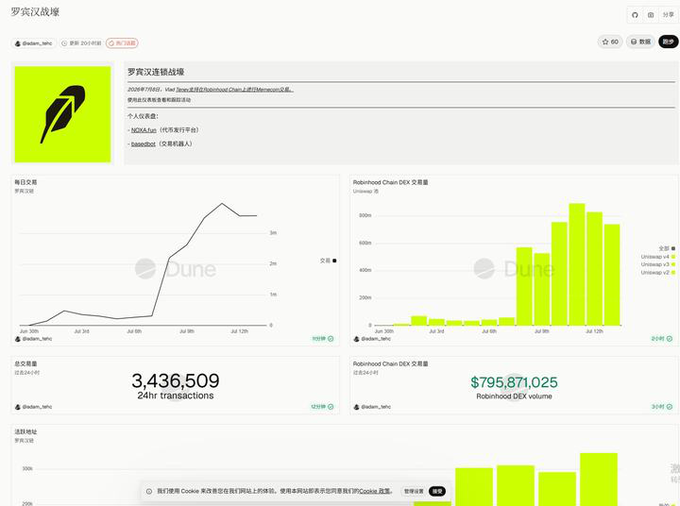Toggle the Uniswap v4 legend item
The height and width of the screenshot is (506, 680).
coord(658,257)
